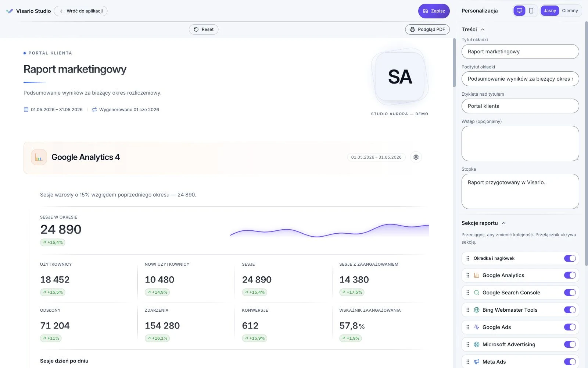This screenshot has height=368, width=588.
Task: Click the Google Ads cursor icon
Action: 477,327
